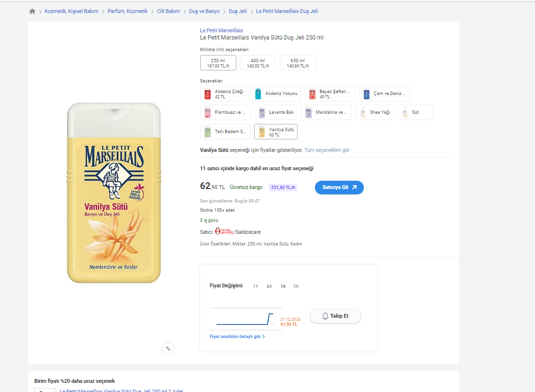Choose the Süt variant
This screenshot has width=535, height=392.
point(415,112)
